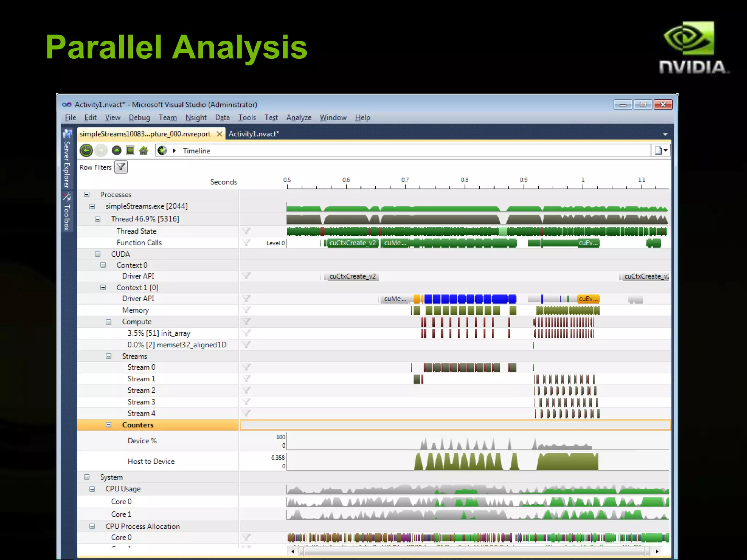Collapse the Compute node
This screenshot has width=747, height=560.
[x=109, y=322]
